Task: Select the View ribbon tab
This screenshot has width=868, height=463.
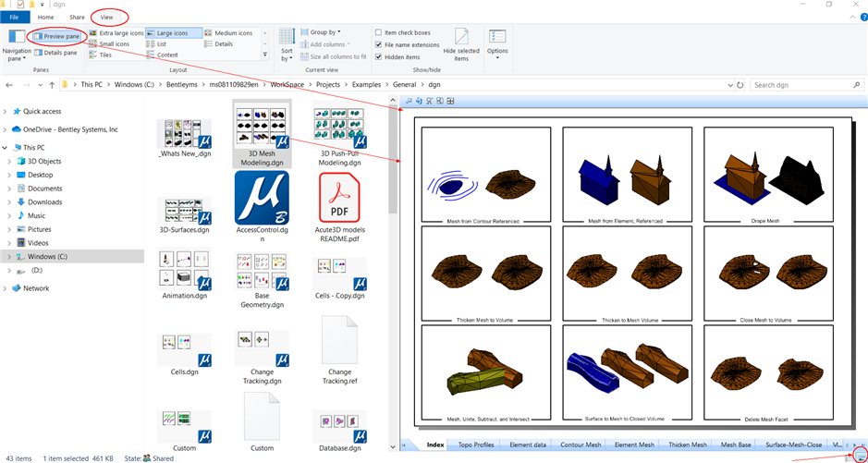Action: (107, 18)
